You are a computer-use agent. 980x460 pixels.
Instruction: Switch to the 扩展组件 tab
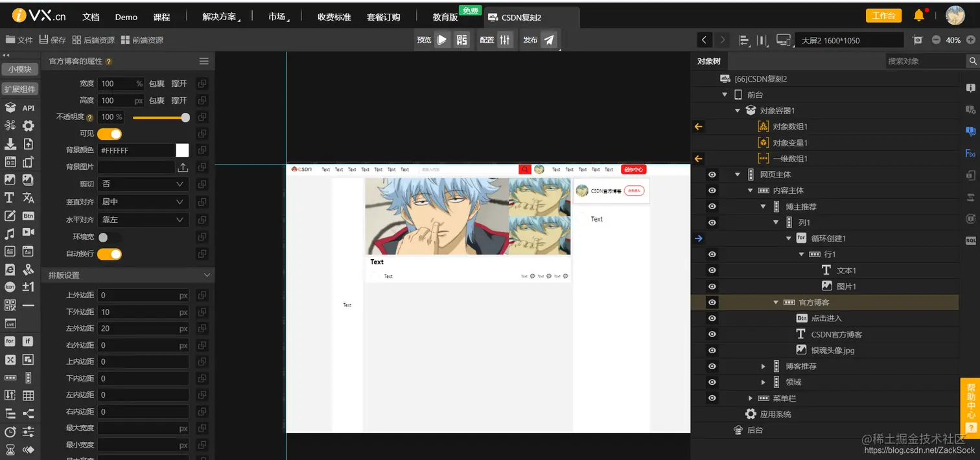[x=20, y=89]
